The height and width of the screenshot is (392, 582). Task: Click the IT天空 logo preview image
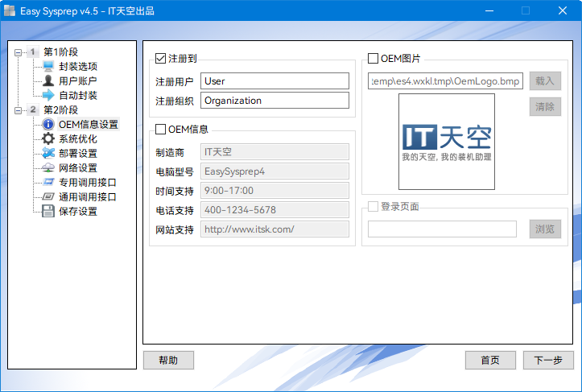click(447, 142)
